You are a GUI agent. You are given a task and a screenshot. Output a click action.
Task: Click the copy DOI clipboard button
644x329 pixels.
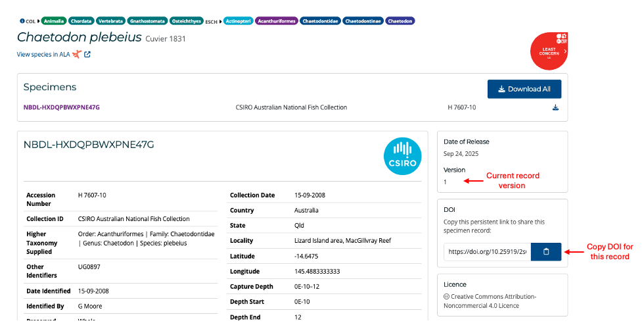546,251
